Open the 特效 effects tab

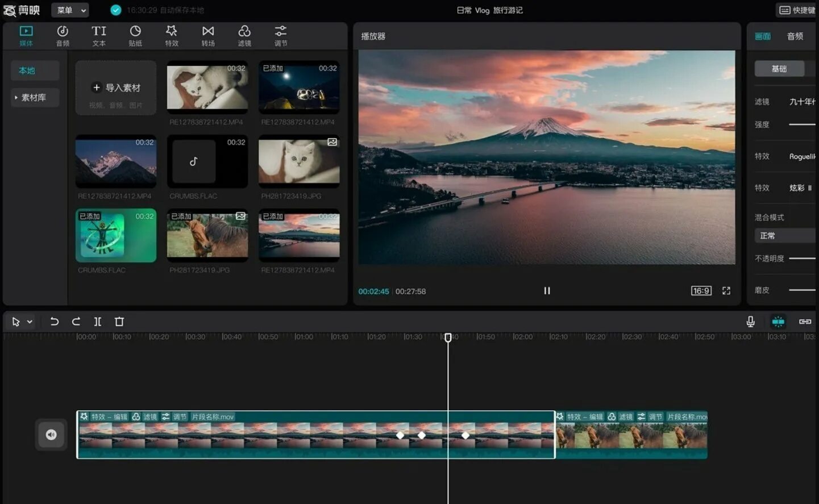[x=172, y=35]
